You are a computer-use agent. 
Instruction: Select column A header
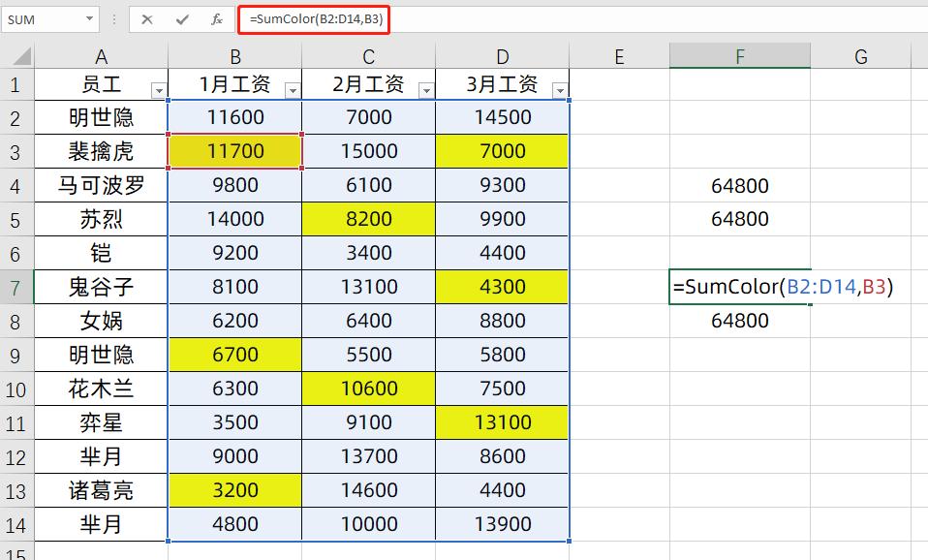tap(101, 58)
